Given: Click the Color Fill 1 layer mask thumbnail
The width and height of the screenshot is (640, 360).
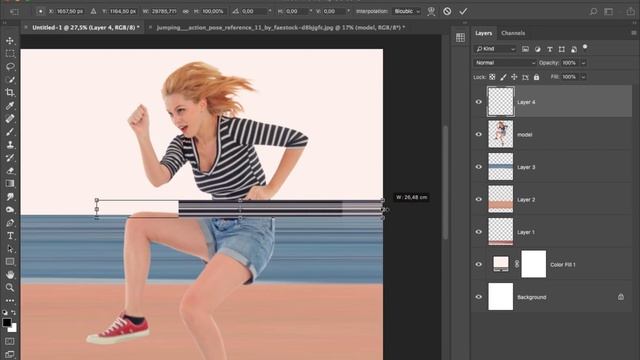Looking at the screenshot, I should coord(533,264).
